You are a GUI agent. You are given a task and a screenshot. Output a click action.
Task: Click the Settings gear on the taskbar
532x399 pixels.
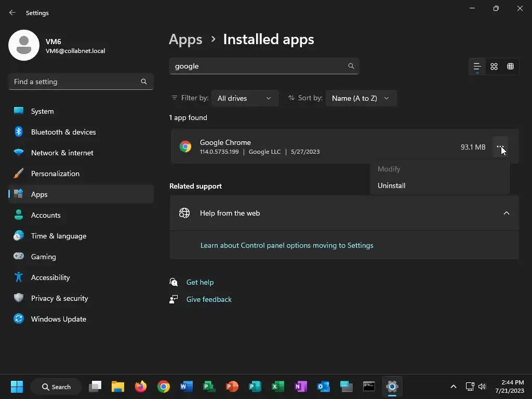(392, 387)
